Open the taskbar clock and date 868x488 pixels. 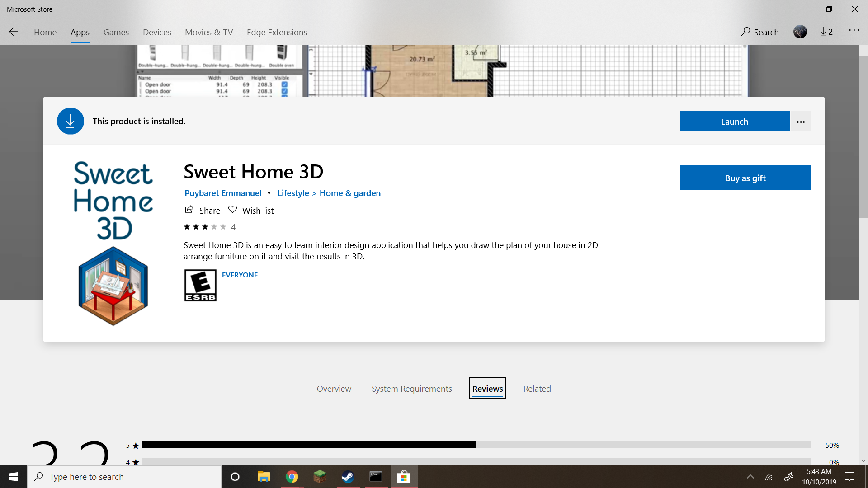(x=819, y=477)
